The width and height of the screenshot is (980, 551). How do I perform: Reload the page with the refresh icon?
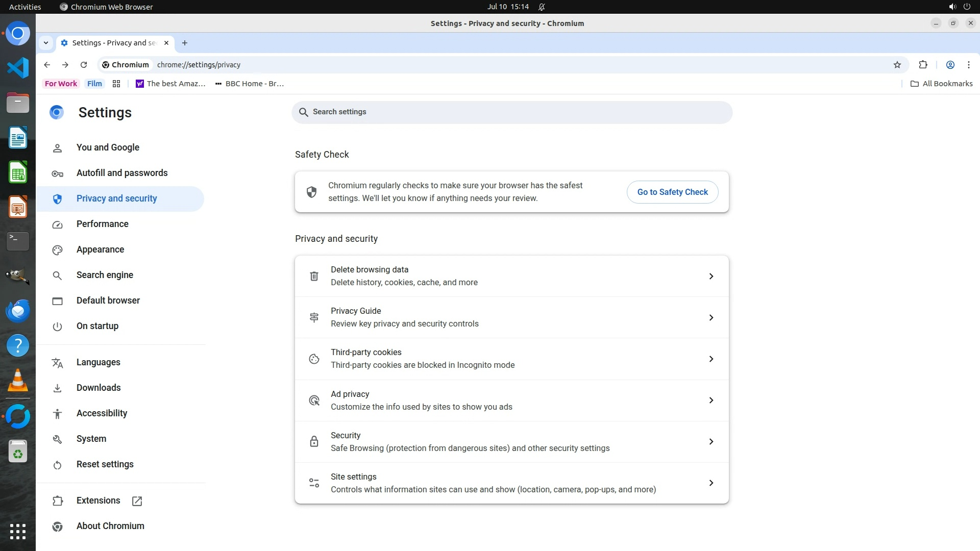(84, 65)
